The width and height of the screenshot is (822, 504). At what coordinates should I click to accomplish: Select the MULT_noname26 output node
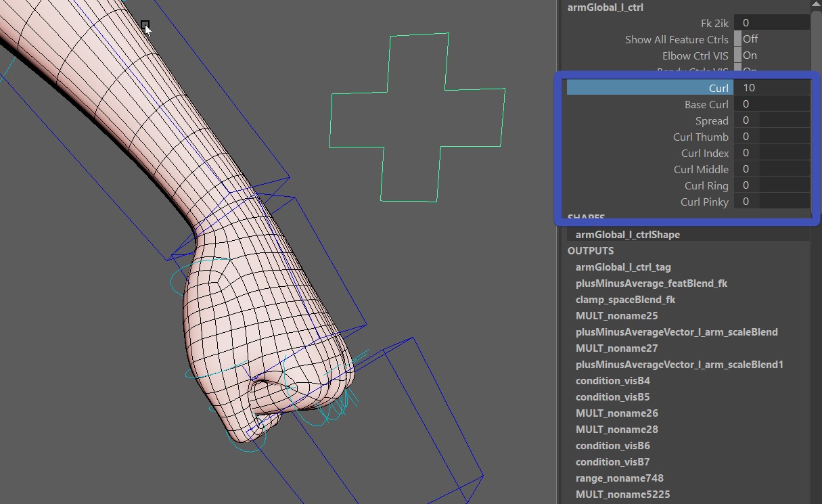(616, 413)
